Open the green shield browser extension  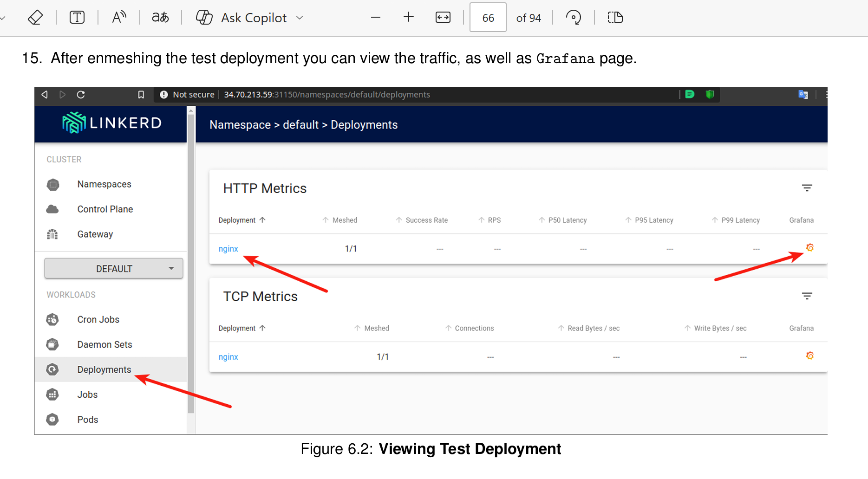[x=710, y=95]
